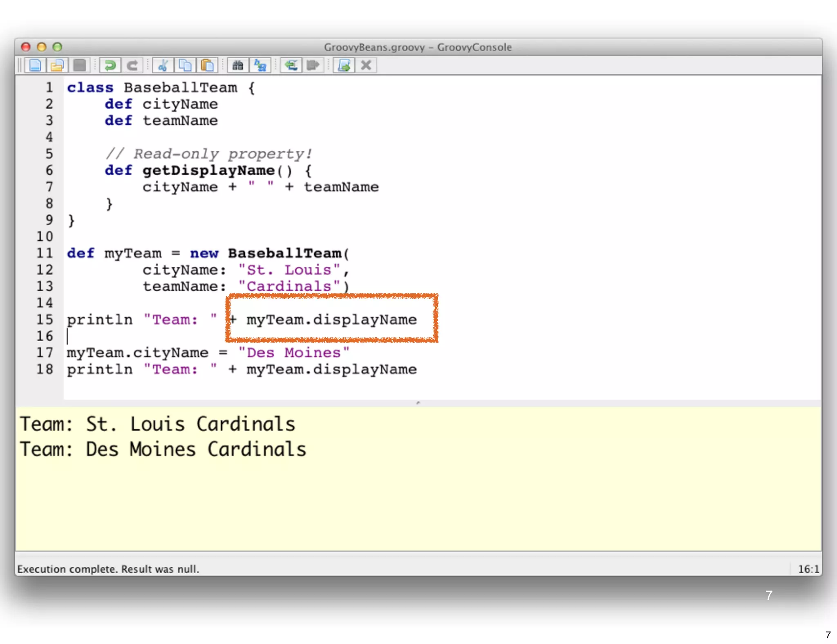The height and width of the screenshot is (644, 837).
Task: Click the disabled Save disk icon
Action: pyautogui.click(x=80, y=65)
